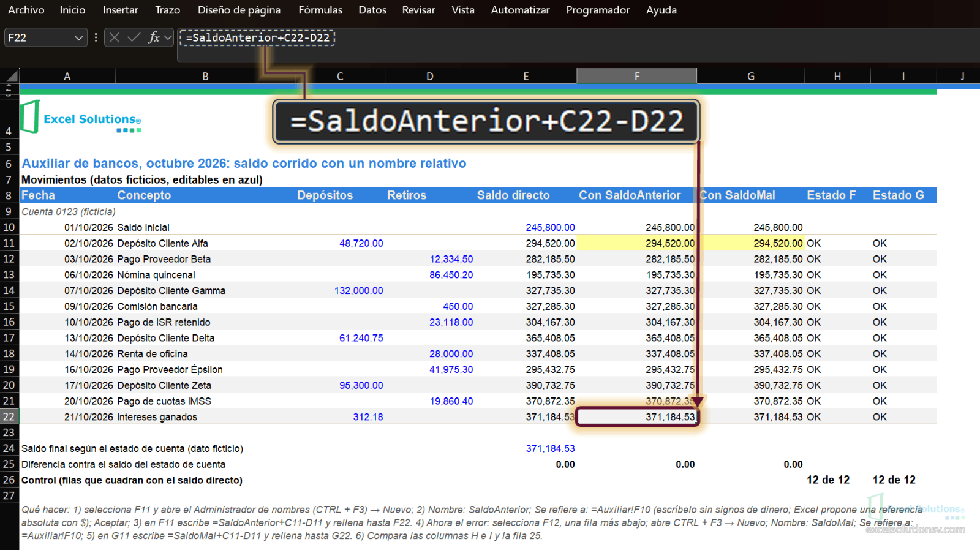
Task: Click the Cancel (X) formula icon
Action: point(114,38)
